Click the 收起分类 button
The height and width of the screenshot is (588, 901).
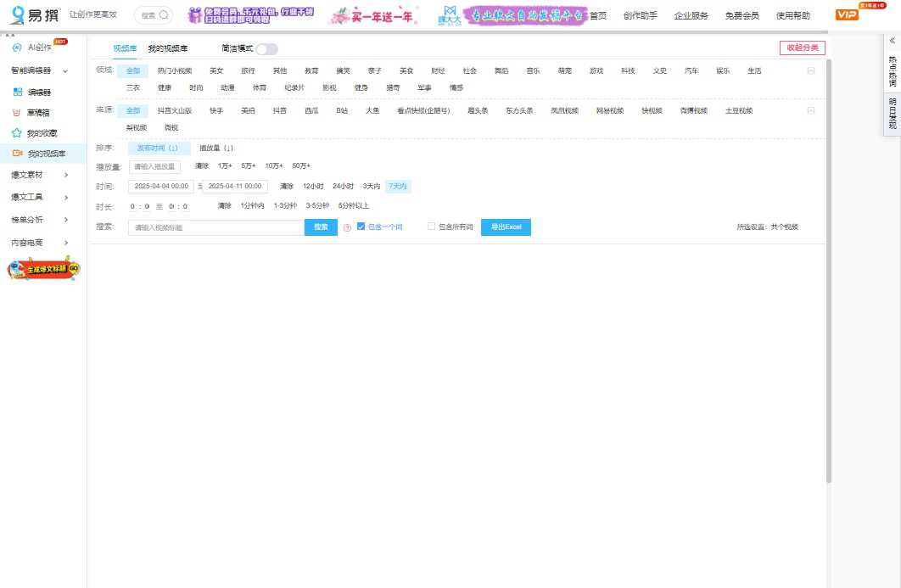pos(803,48)
